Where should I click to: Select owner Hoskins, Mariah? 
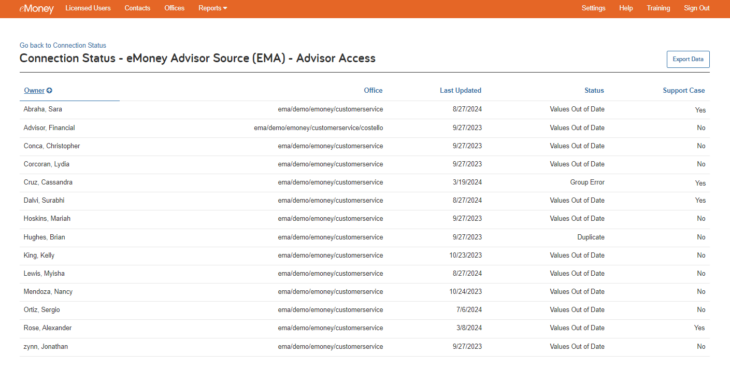point(47,218)
